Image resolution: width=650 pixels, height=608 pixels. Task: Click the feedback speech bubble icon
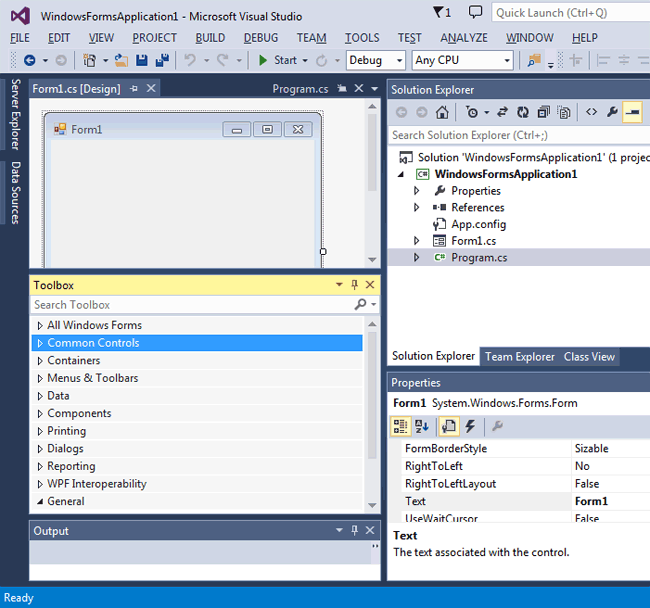[x=475, y=12]
